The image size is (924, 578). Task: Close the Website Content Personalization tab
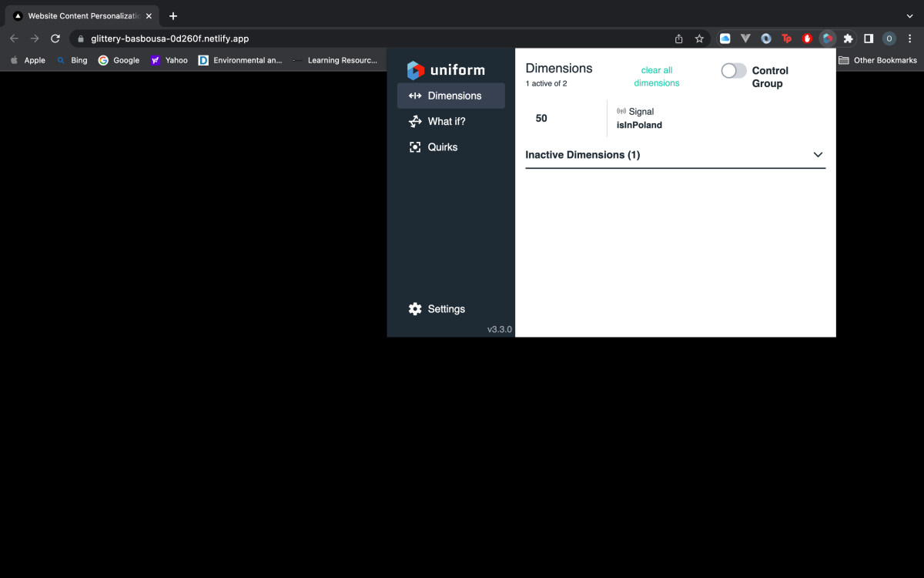149,16
